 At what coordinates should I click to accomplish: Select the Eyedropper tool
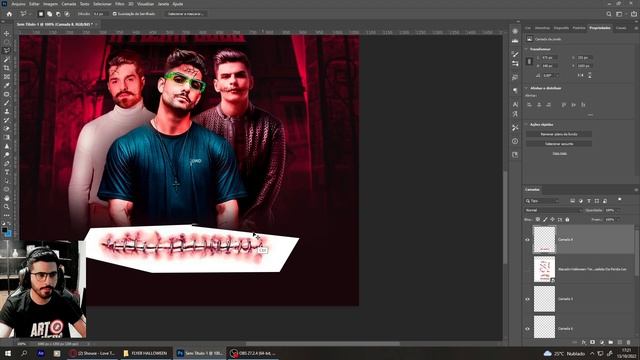click(7, 85)
